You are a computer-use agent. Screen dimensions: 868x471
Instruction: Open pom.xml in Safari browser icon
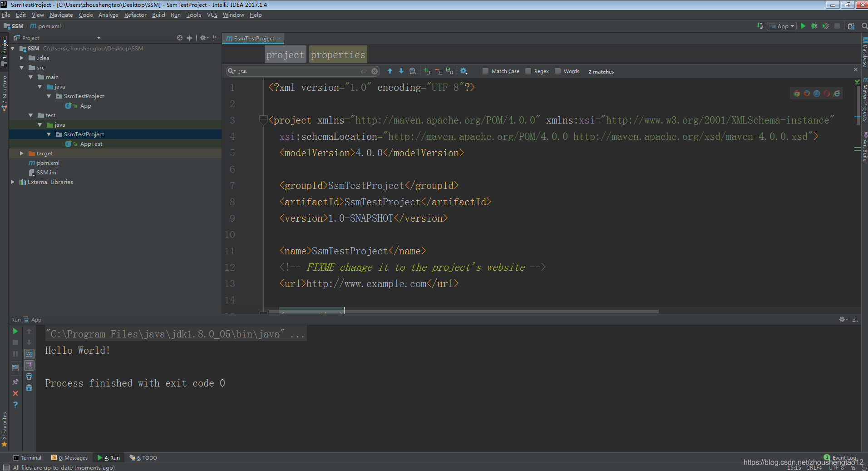pyautogui.click(x=817, y=94)
